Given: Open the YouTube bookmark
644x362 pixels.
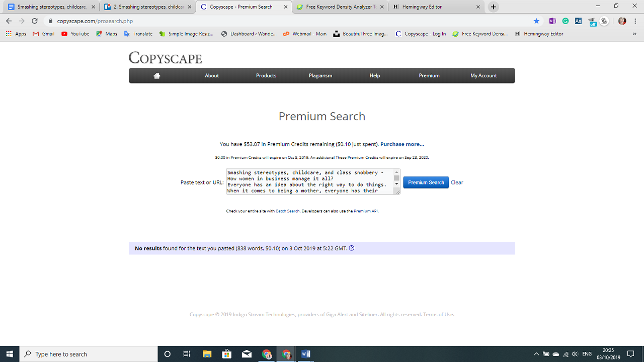Looking at the screenshot, I should pos(75,34).
